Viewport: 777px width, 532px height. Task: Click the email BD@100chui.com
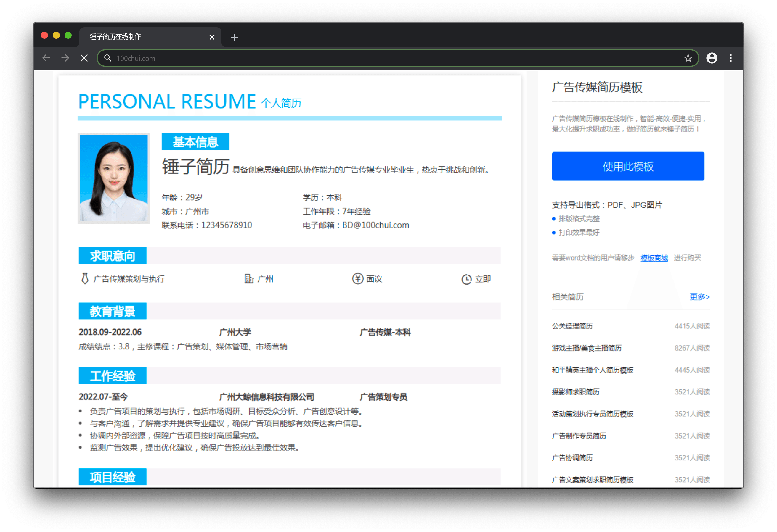click(x=375, y=225)
